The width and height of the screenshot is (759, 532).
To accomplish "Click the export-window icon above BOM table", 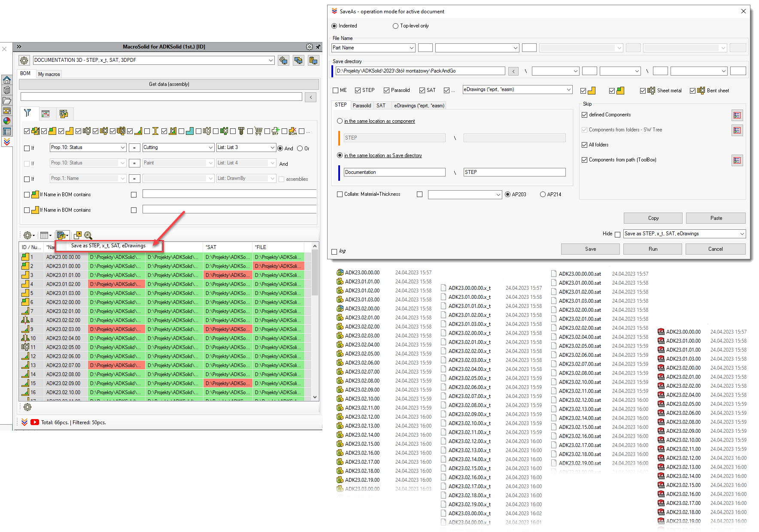I will 78,235.
